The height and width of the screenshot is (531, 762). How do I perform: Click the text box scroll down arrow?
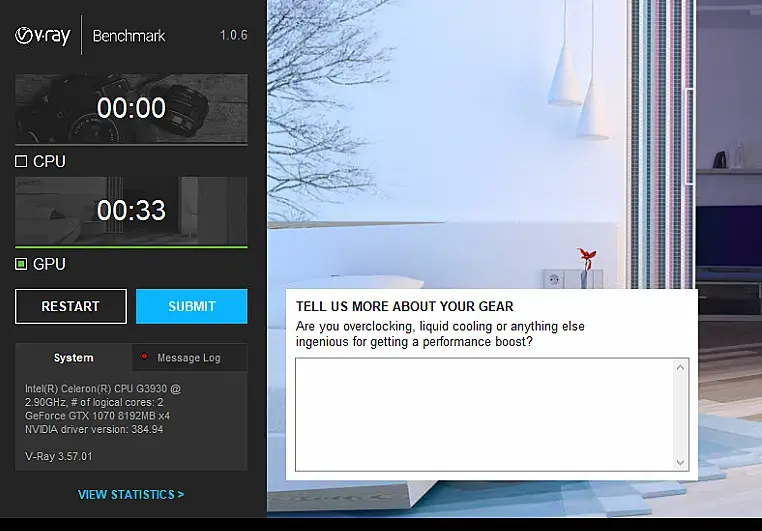pyautogui.click(x=680, y=462)
